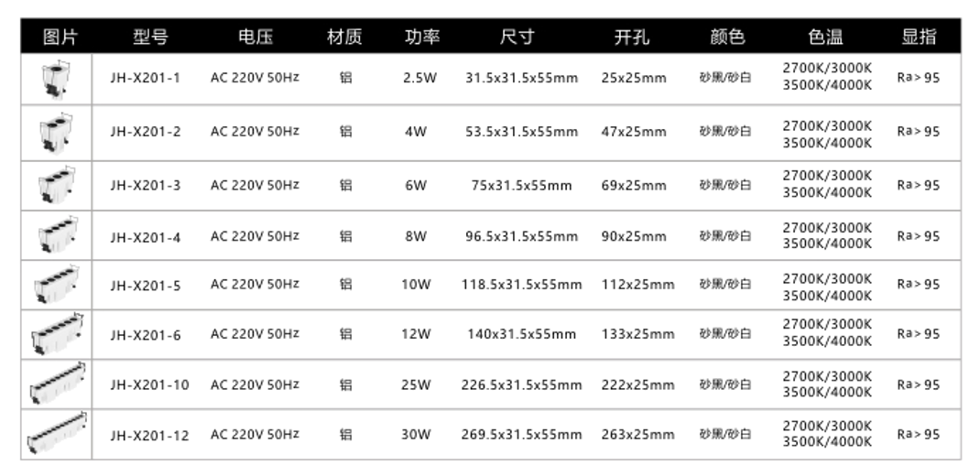
Task: Open the JH-X201-3 lamp picture
Action: coord(57,185)
